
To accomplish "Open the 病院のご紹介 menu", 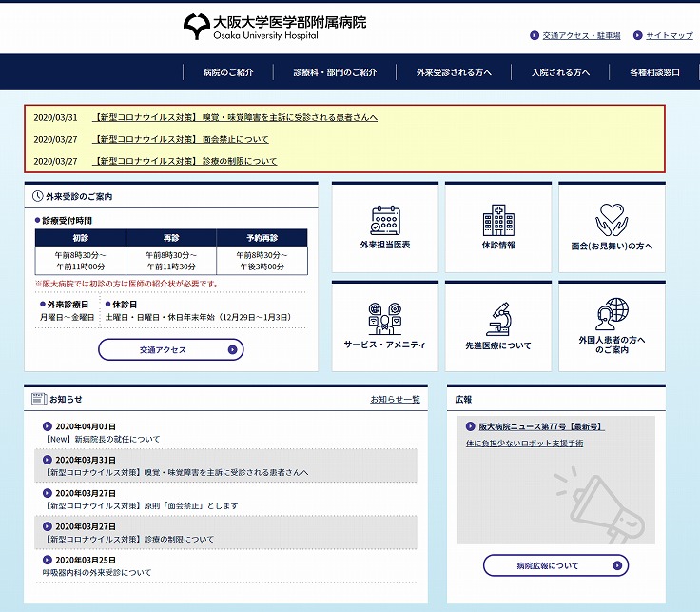I will pyautogui.click(x=227, y=72).
